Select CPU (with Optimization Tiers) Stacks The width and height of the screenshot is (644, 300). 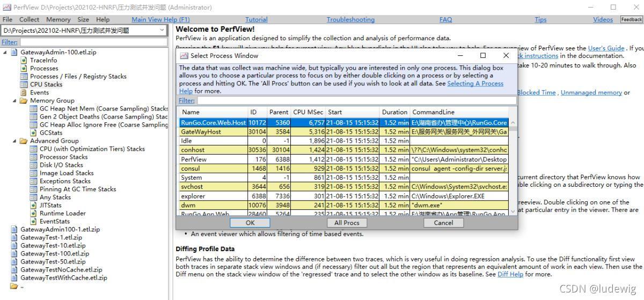(92, 149)
